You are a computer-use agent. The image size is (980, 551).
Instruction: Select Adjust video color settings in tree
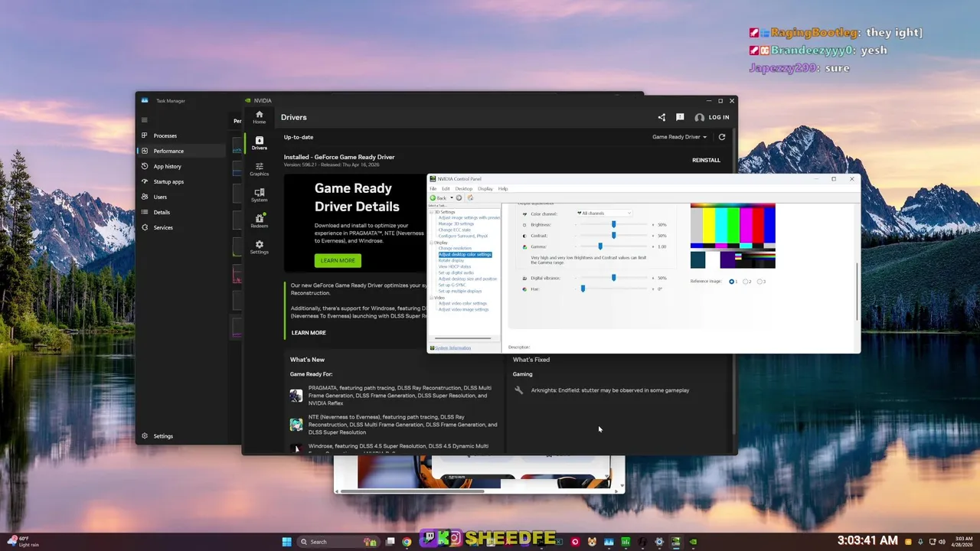click(x=462, y=304)
